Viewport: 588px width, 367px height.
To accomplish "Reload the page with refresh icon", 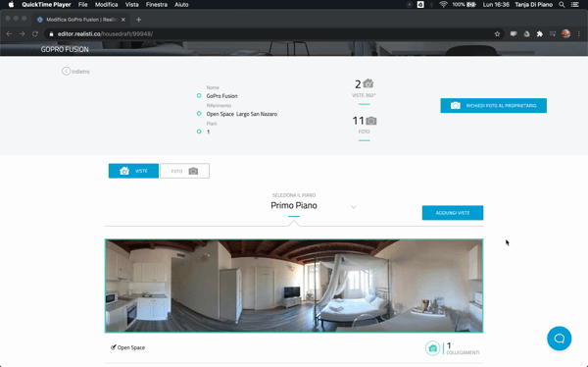I will (35, 33).
